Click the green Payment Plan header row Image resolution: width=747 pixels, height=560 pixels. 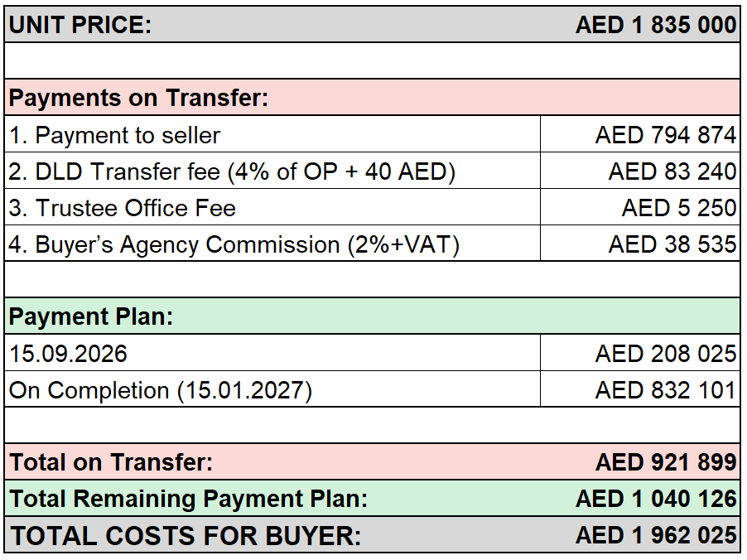372,316
